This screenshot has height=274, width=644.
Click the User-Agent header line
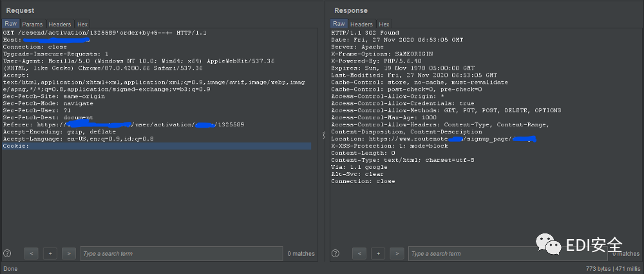click(x=139, y=61)
